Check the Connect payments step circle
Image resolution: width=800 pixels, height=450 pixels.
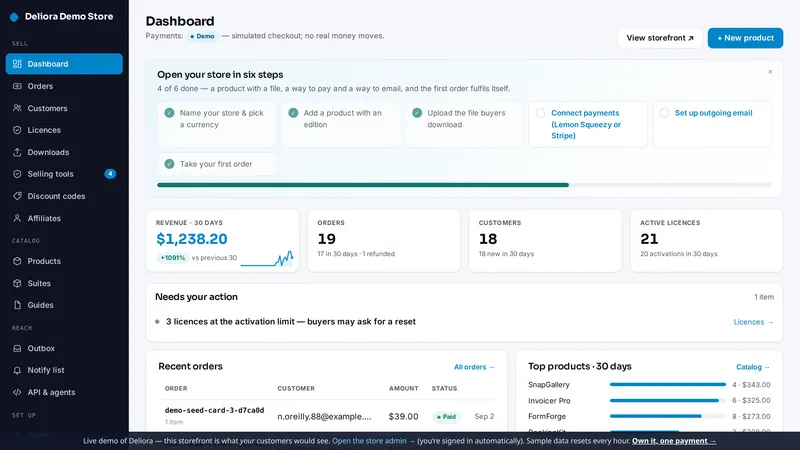[540, 113]
